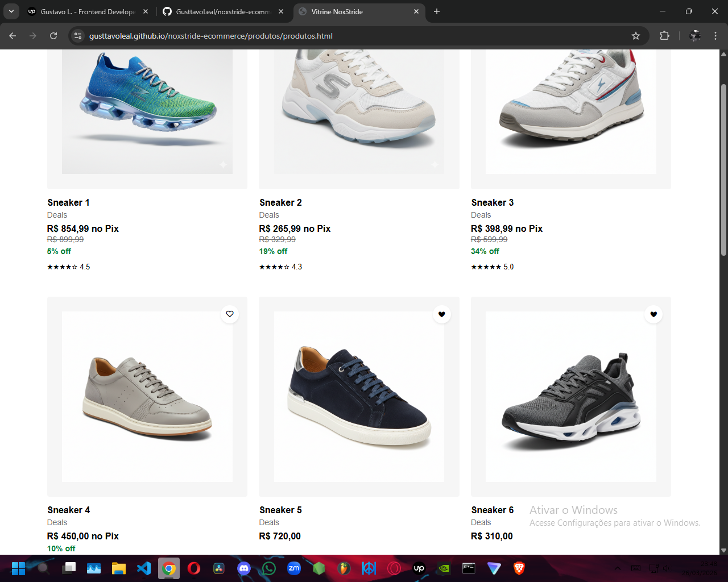The image size is (728, 582).
Task: Unfavorite Sneaker 5 using heart icon
Action: tap(442, 314)
